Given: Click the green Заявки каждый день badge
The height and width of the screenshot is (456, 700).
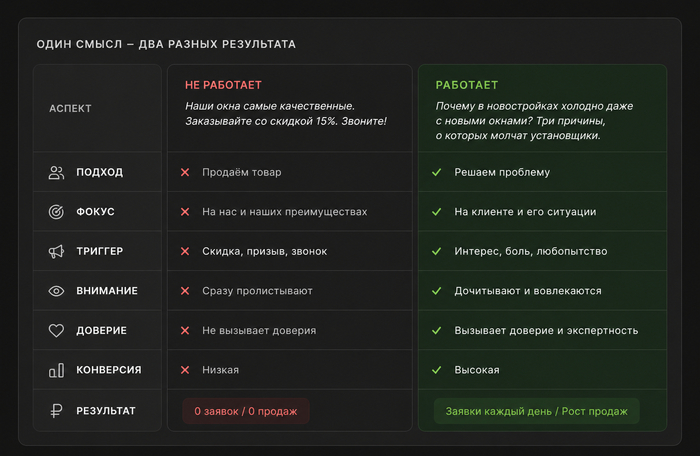Looking at the screenshot, I should tap(537, 411).
